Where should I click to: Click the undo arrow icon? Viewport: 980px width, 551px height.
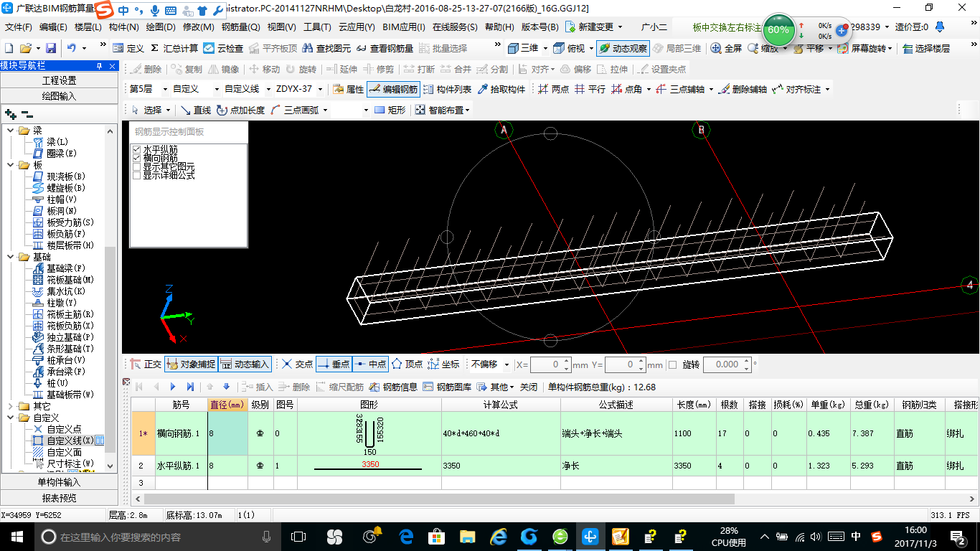72,48
